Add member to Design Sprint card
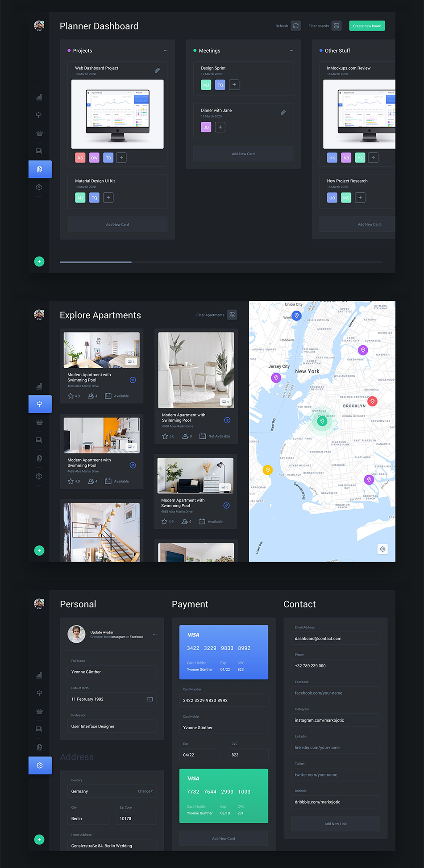This screenshot has height=868, width=424. 234,85
